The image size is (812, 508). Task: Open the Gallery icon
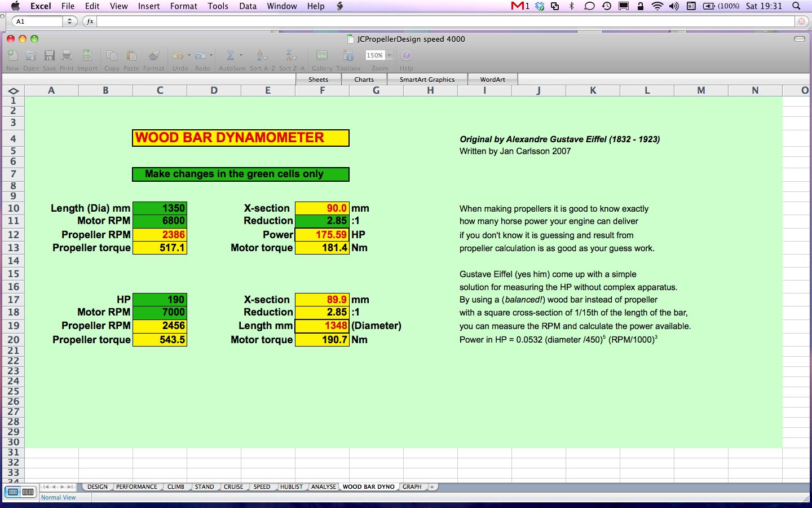(322, 55)
